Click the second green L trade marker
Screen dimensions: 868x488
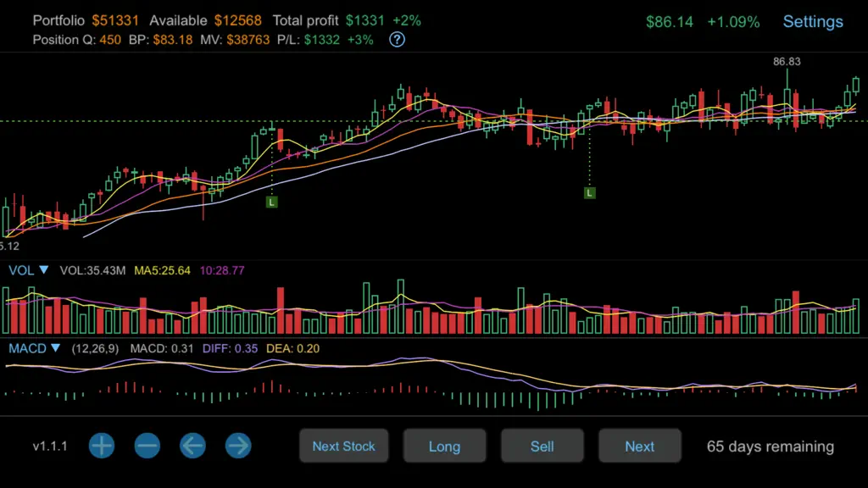pos(590,193)
